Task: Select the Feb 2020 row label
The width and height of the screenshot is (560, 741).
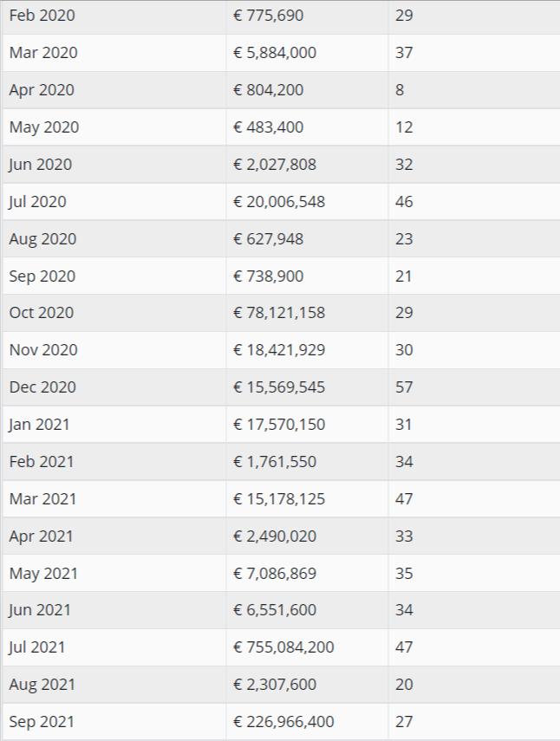Action: 42,16
